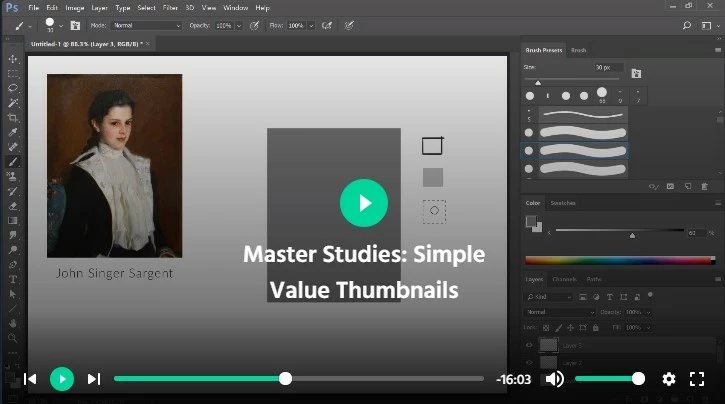Select the Brush tool in the toolbox
This screenshot has width=725, height=404.
click(13, 162)
